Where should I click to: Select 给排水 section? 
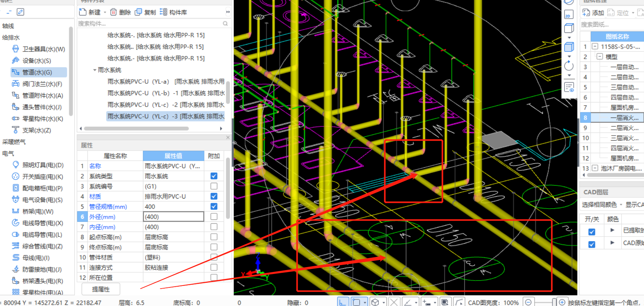pos(11,37)
